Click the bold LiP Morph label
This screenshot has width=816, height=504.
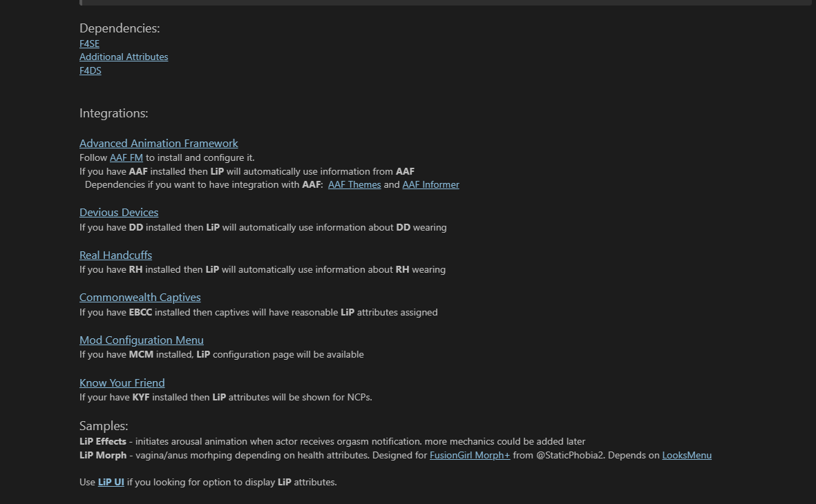[103, 455]
